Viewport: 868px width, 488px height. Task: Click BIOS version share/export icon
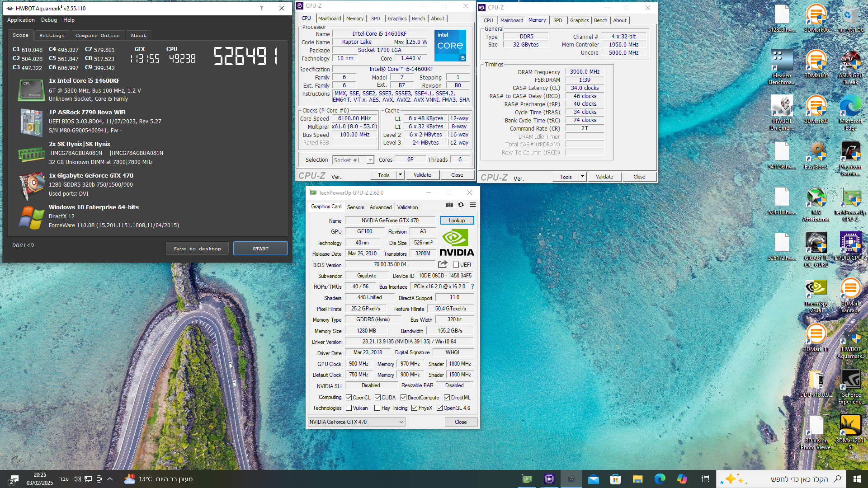click(x=443, y=264)
